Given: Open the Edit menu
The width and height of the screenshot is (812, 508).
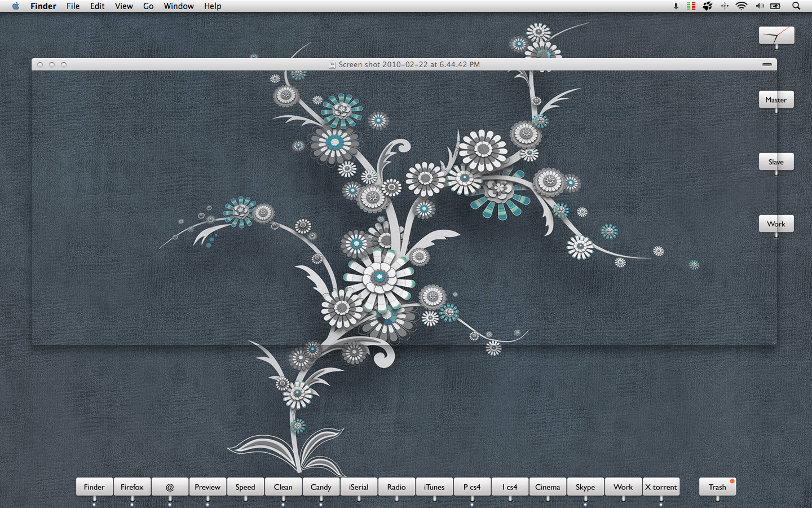Looking at the screenshot, I should tap(98, 6).
